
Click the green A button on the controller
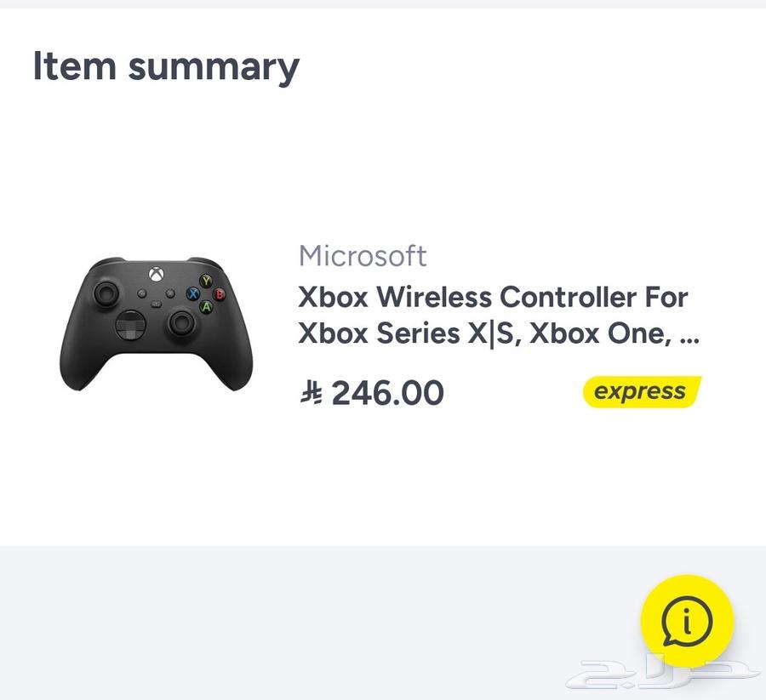(x=206, y=306)
